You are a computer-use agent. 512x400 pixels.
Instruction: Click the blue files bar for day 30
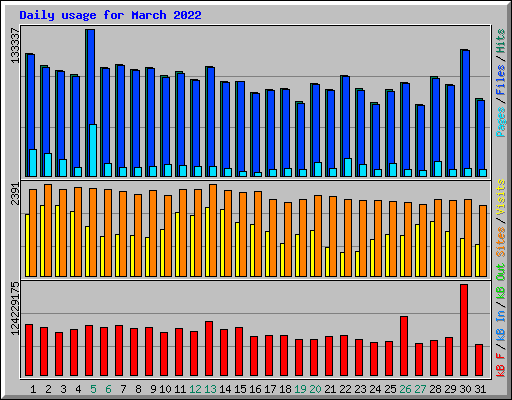[466, 109]
